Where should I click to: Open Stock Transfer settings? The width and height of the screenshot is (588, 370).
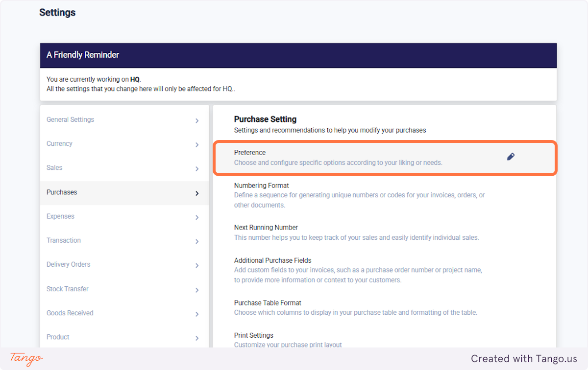pos(124,289)
